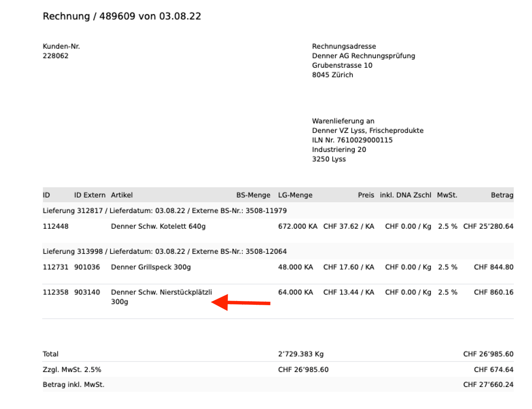Click the Denner Grillspeck 300g item
The image size is (532, 409).
tap(151, 267)
